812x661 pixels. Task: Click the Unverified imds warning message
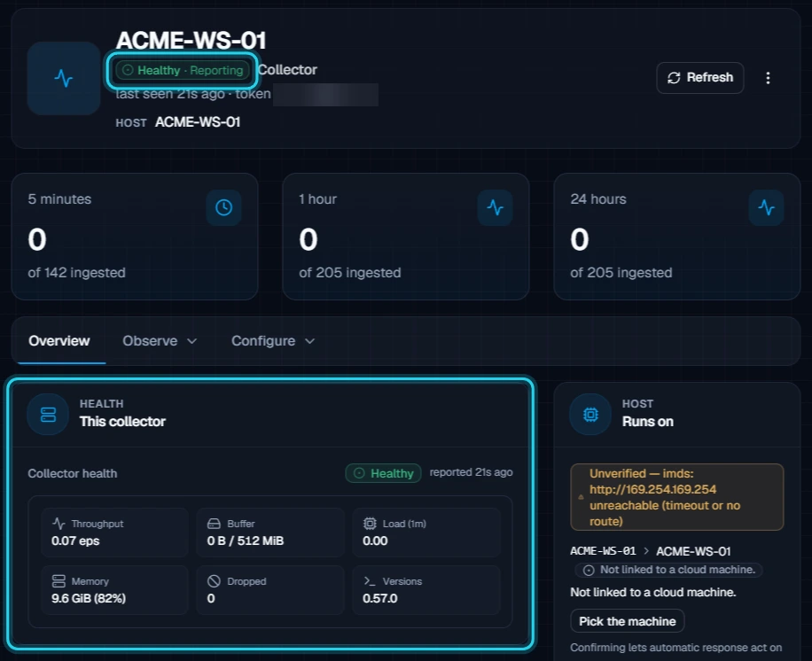(x=677, y=497)
